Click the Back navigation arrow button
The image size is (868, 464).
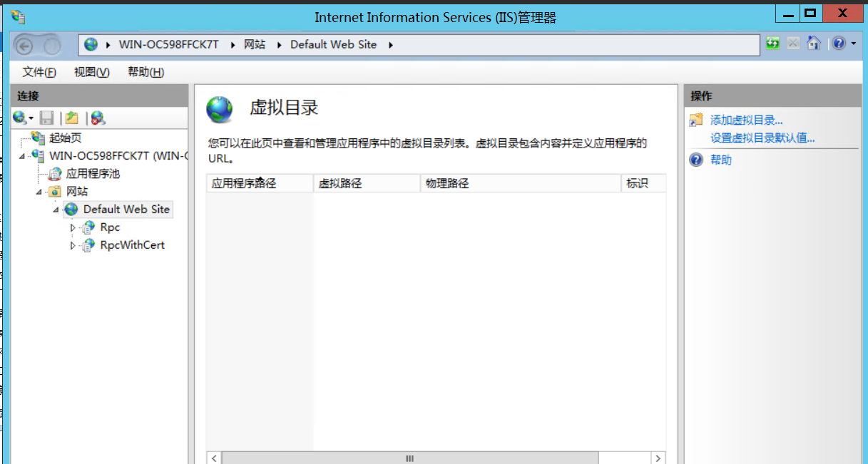tap(25, 46)
